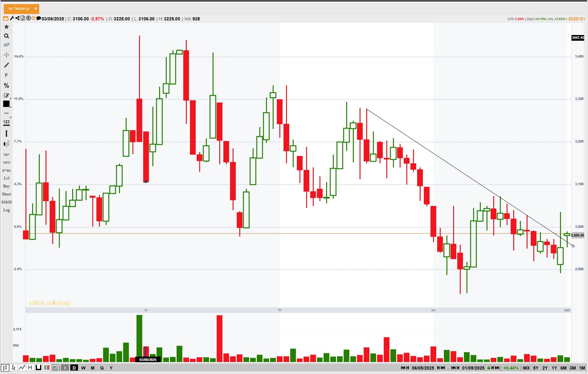Toggle the green lock on end date
Viewport: 588px width, 374px height.
489,368
